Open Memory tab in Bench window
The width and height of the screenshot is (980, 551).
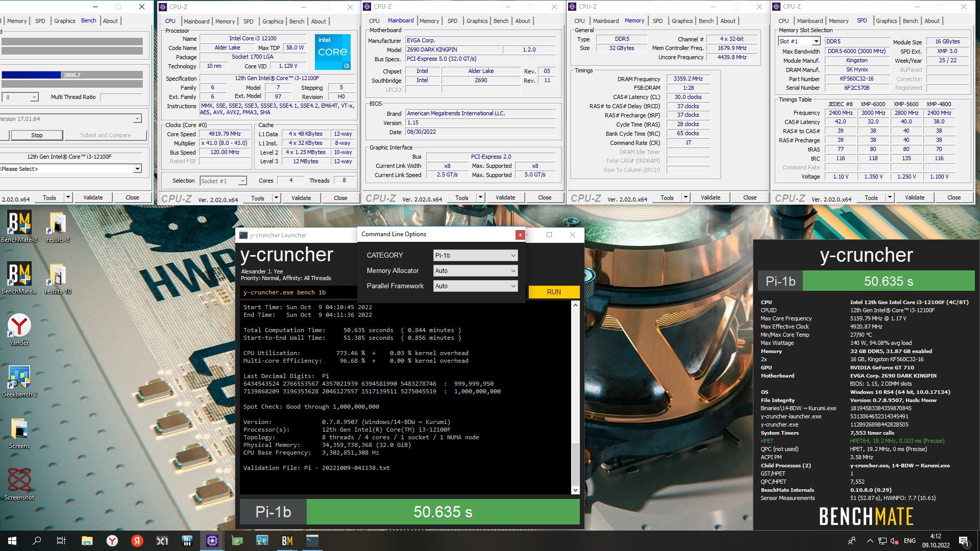point(17,21)
